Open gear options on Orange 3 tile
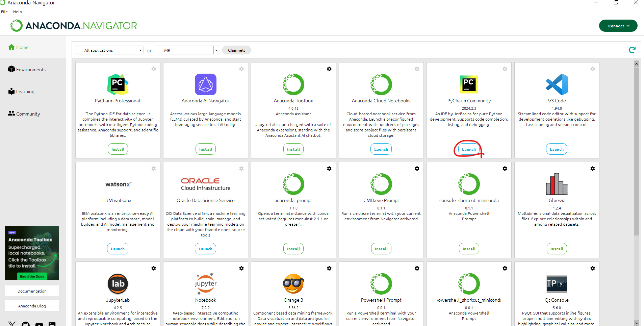The height and width of the screenshot is (326, 644). pos(329,268)
